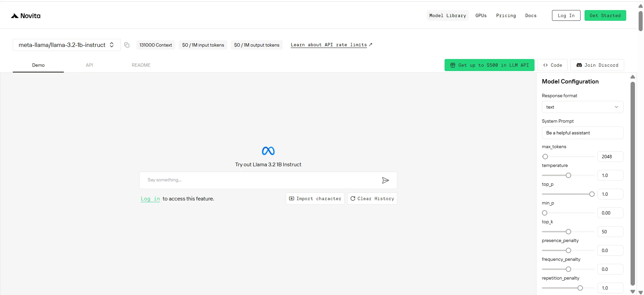Click the Model Configuration heading

tap(570, 81)
